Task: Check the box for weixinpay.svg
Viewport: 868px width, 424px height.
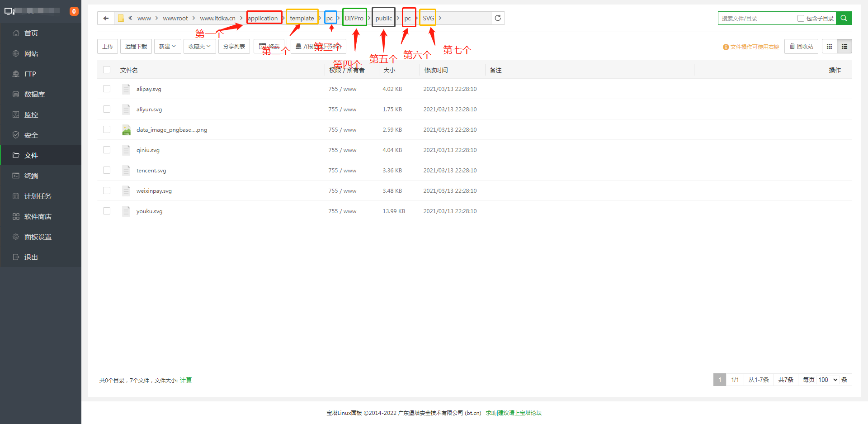Action: click(x=107, y=191)
